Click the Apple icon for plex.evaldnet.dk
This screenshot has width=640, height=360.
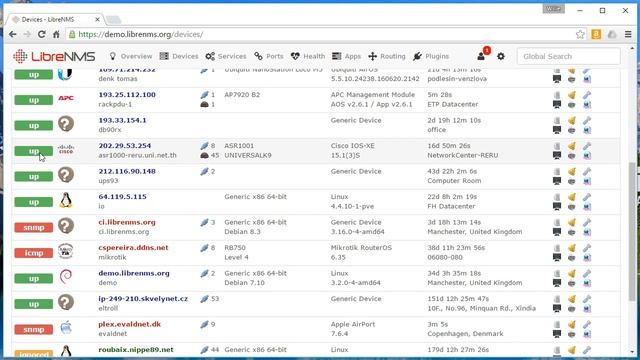(66, 327)
